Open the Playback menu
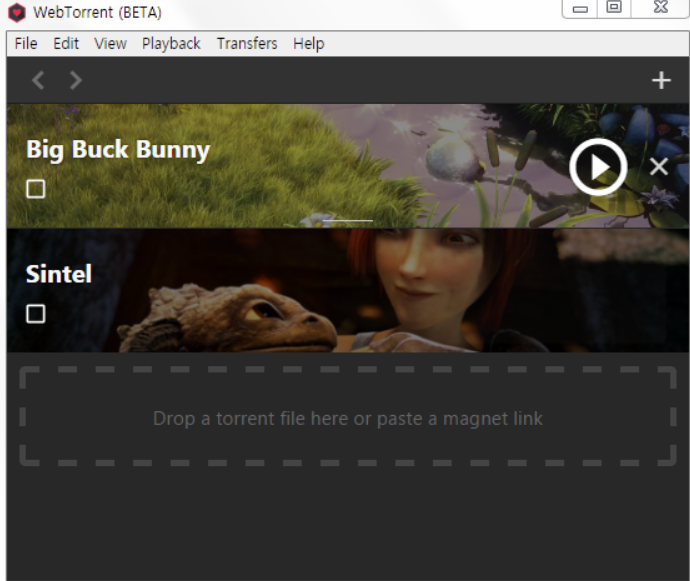Viewport: 690px width, 581px height. (x=171, y=44)
